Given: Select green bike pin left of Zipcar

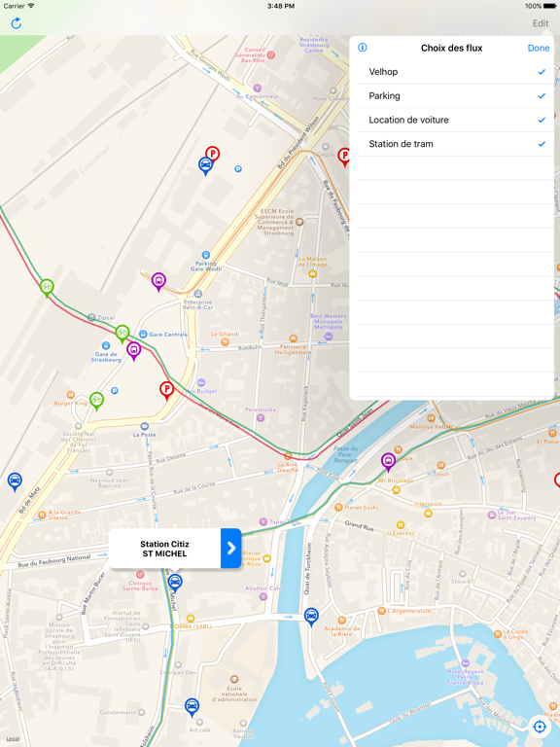Looking at the screenshot, I should 47,288.
